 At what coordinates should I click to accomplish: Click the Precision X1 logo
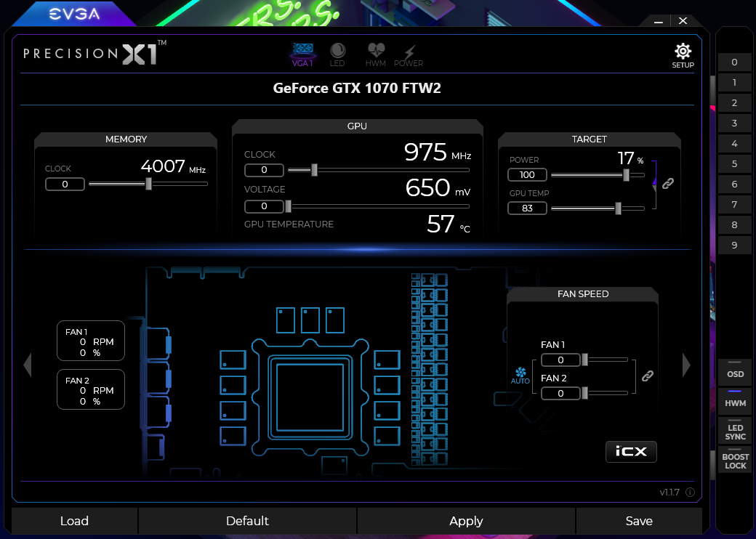click(x=95, y=53)
